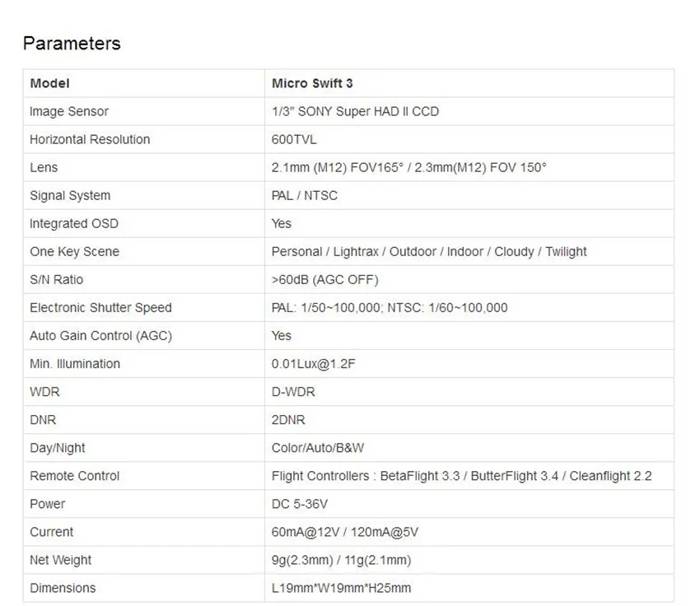The width and height of the screenshot is (700, 606).
Task: Select the 0.01Lux@1.2F illumination value
Action: click(314, 364)
